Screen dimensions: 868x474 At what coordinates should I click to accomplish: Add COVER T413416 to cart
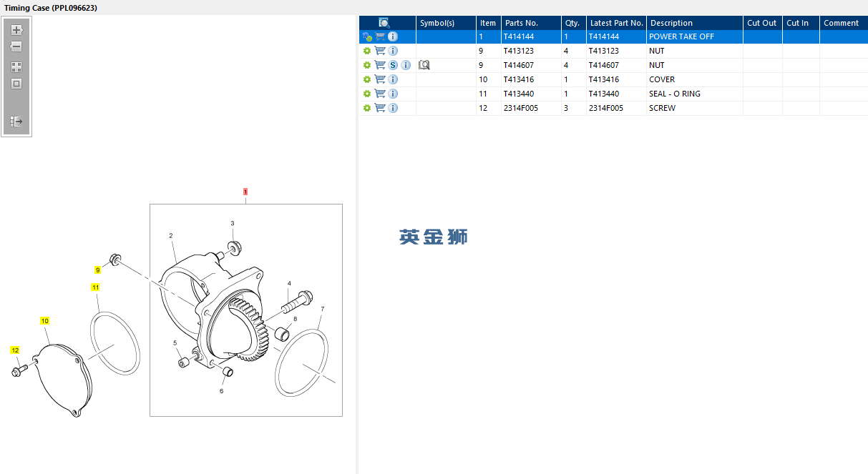pos(380,79)
